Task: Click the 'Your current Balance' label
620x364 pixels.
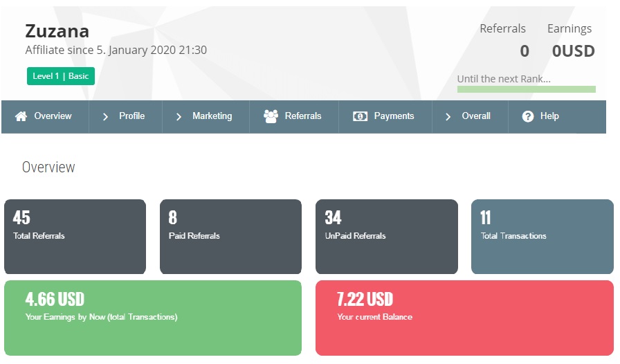Action: 375,317
